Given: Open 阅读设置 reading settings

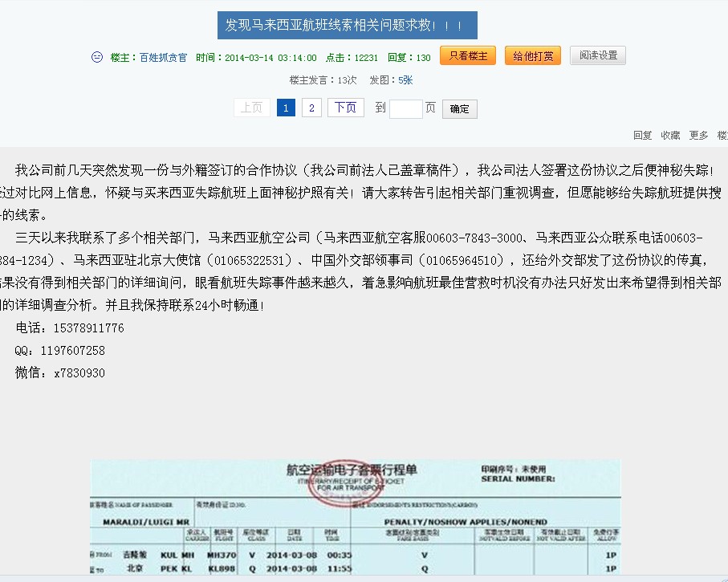Looking at the screenshot, I should [x=598, y=55].
